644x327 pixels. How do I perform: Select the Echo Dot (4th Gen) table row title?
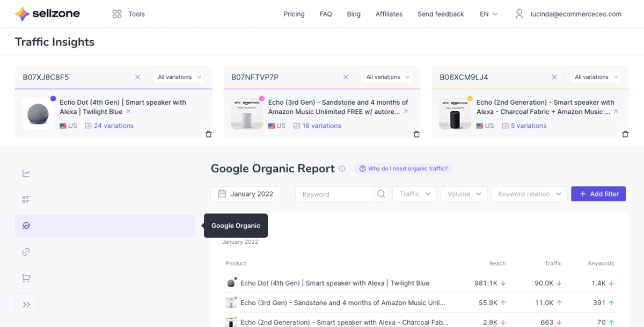tap(335, 283)
